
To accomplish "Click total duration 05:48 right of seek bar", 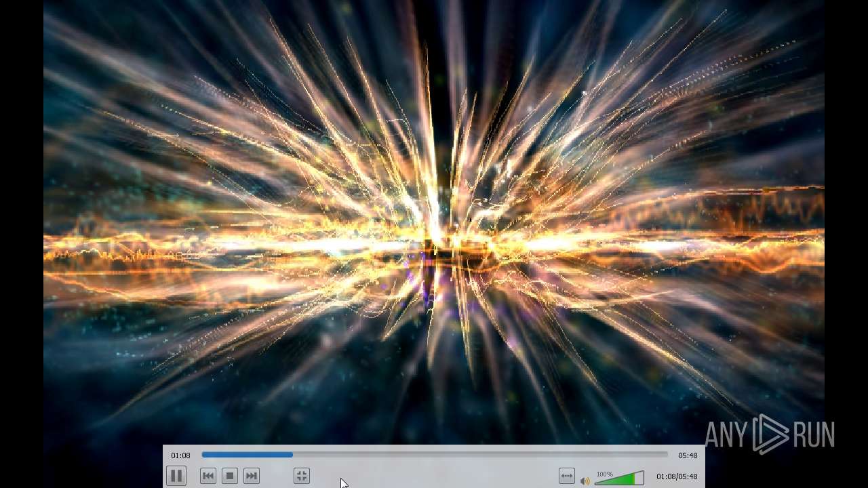I will point(688,455).
